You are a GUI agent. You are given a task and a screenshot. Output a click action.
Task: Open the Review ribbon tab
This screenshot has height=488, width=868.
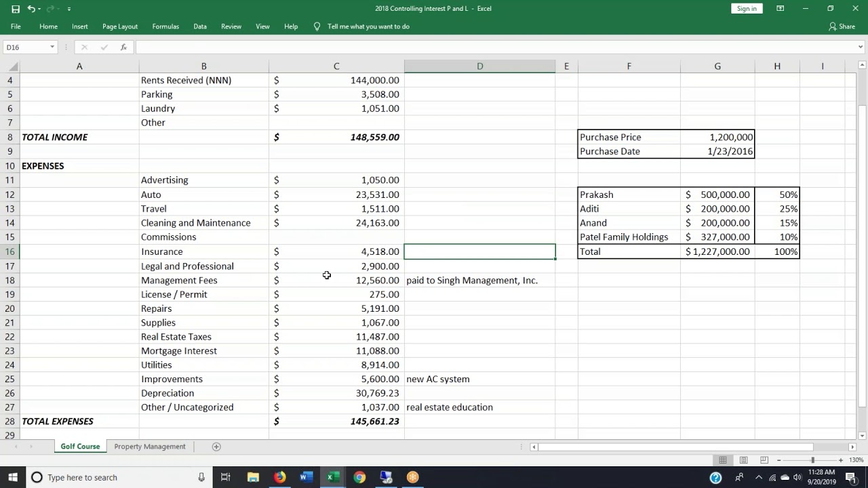coord(231,26)
